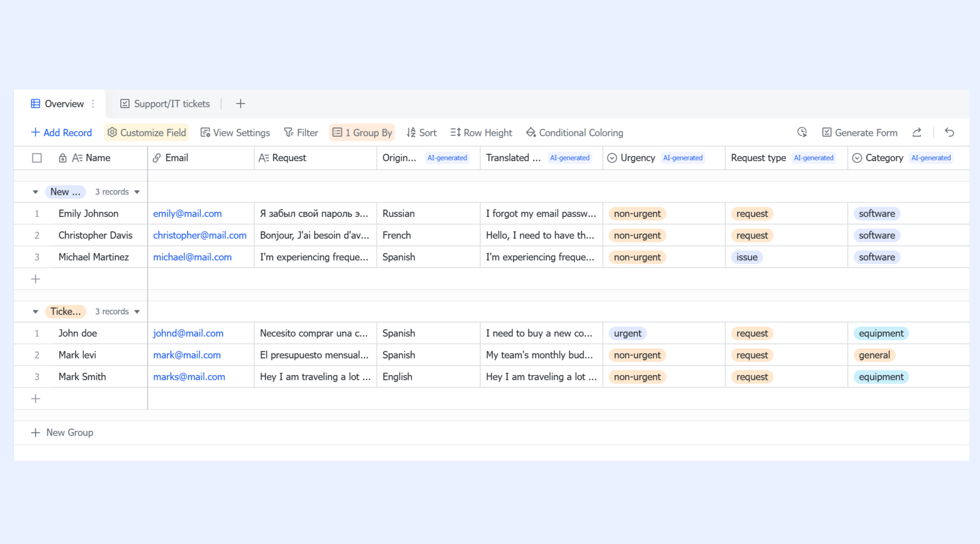This screenshot has height=544, width=980.
Task: Open the Overview tab
Action: pyautogui.click(x=57, y=104)
